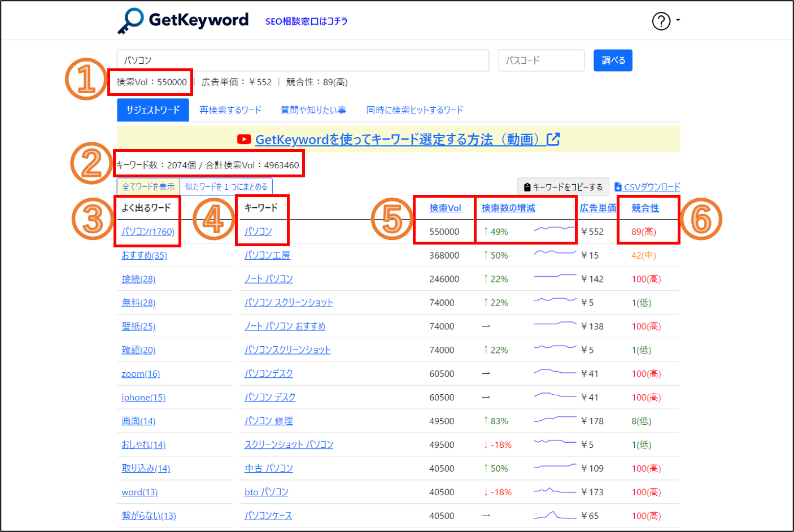Open the SEO相談窓口はコチラ link
794x532 pixels.
tap(307, 21)
